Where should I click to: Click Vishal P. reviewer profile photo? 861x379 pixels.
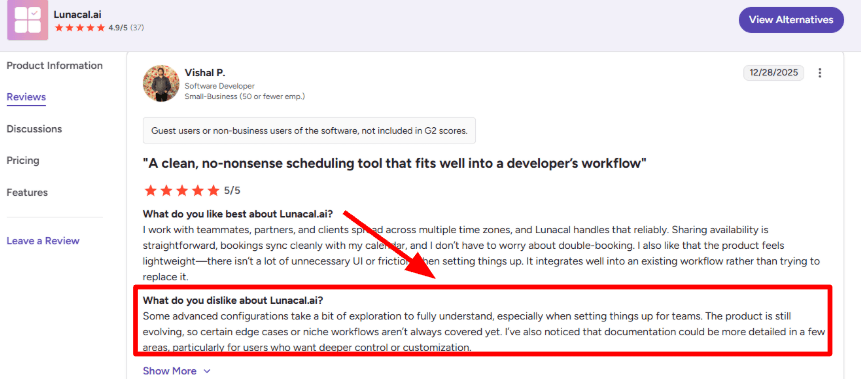point(161,83)
